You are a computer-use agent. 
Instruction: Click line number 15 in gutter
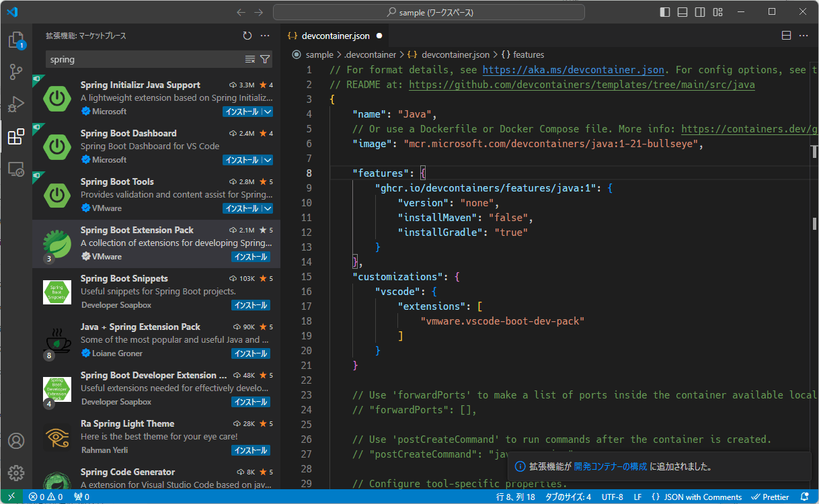coord(307,277)
